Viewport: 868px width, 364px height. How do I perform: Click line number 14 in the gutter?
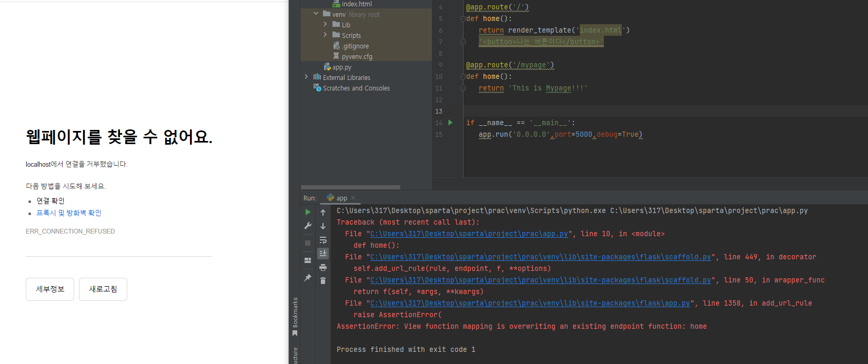439,123
